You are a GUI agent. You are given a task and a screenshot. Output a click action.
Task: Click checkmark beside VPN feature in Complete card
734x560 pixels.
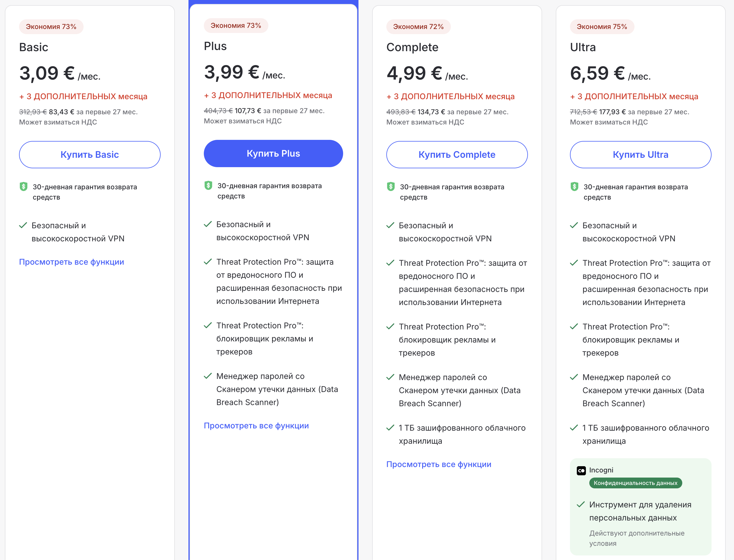click(390, 226)
